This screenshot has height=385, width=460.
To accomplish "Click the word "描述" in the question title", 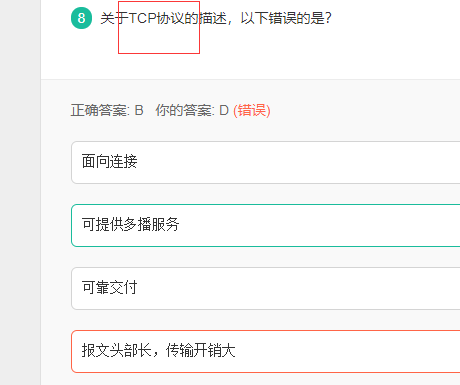I will [x=213, y=18].
